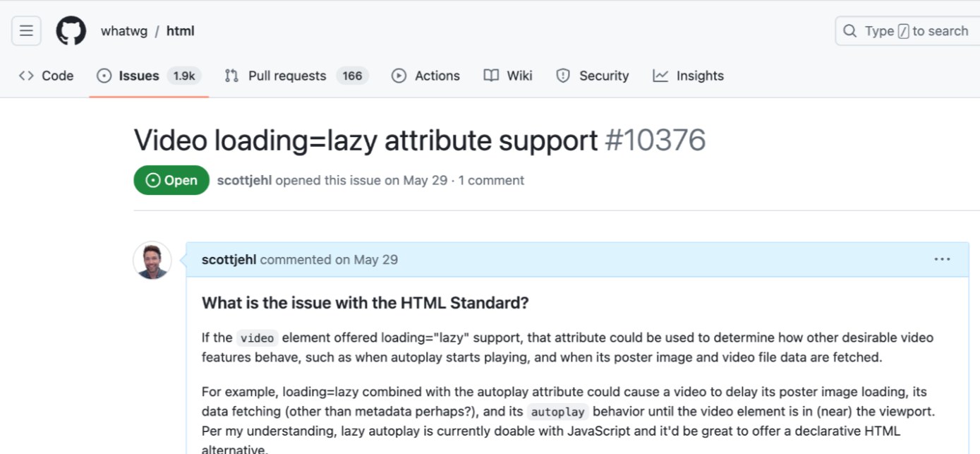Open the hamburger navigation menu
This screenshot has width=980, height=454.
[x=27, y=31]
